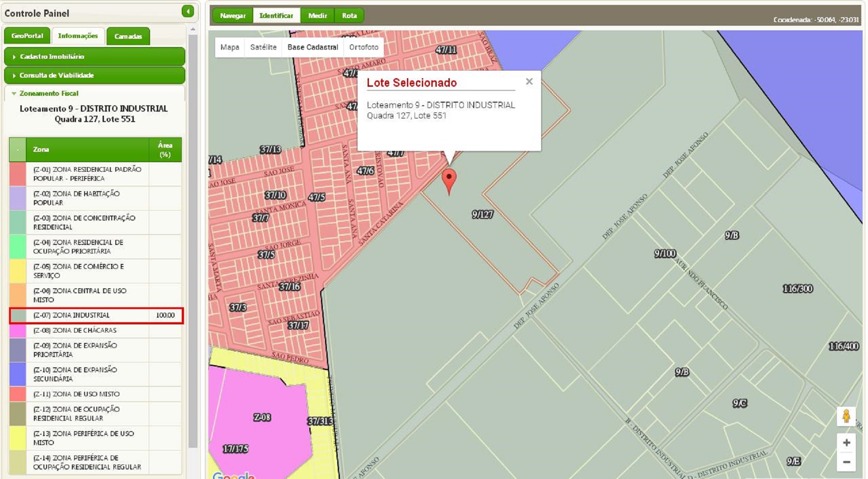Screen dimensions: 868x479
Task: Zoom in with the plus button
Action: [846, 443]
